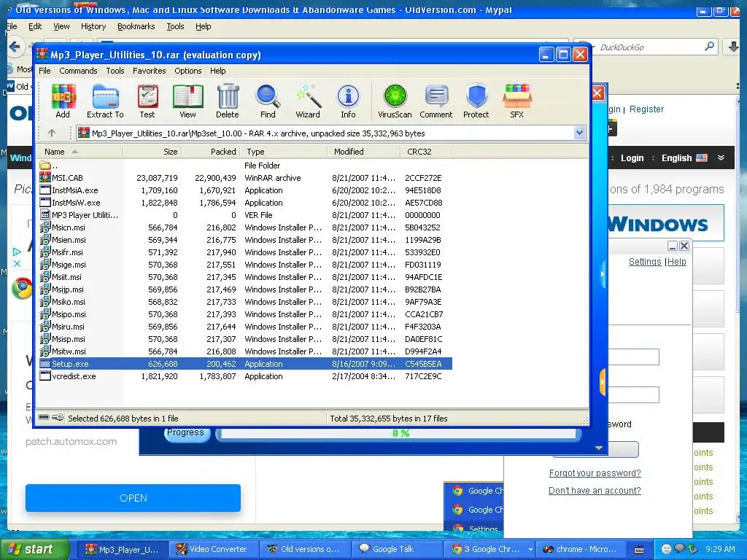Click the Find magnifier icon
This screenshot has width=747, height=560.
click(x=268, y=101)
